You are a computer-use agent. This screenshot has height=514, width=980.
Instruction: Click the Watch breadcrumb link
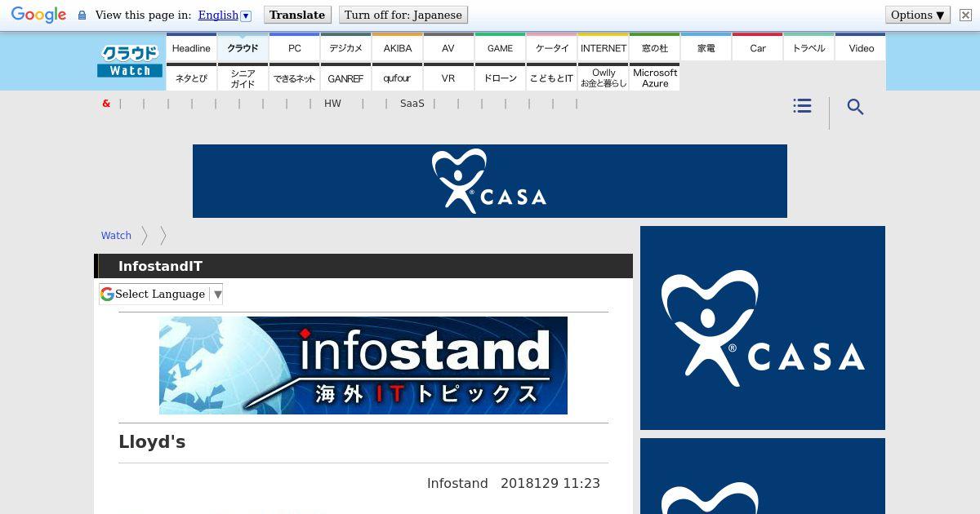click(x=116, y=235)
